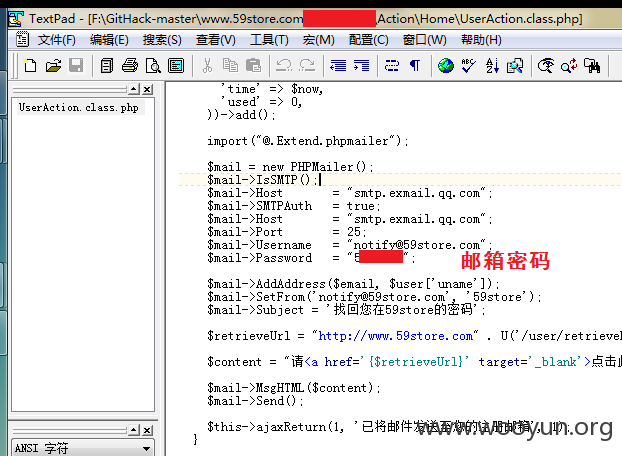Collapse the document selector panel arrow

click(x=134, y=90)
